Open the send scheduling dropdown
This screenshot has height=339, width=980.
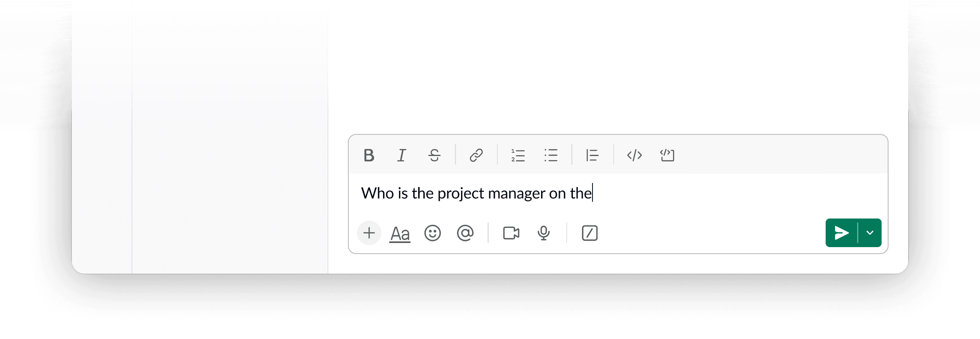870,233
